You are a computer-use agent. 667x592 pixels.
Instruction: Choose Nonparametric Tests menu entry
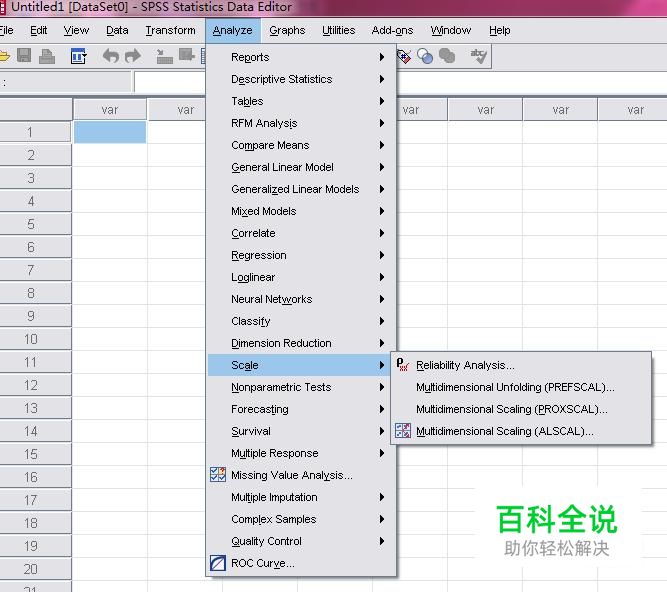click(300, 387)
